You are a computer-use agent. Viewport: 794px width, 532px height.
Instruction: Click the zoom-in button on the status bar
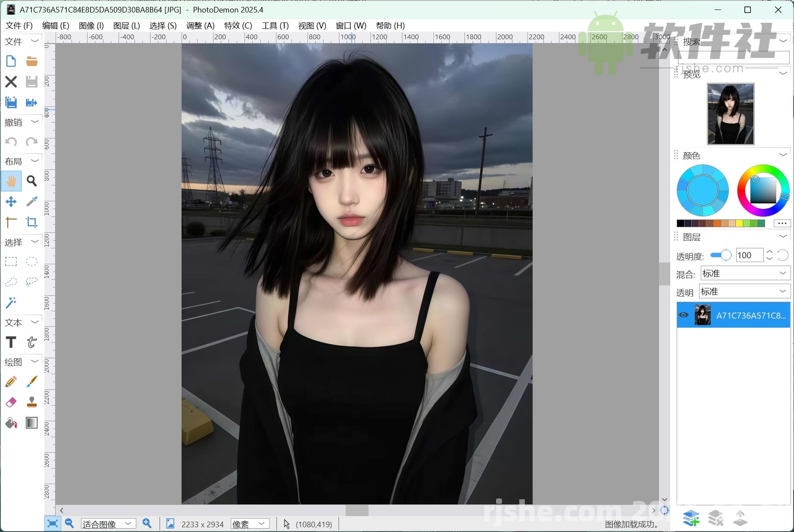click(x=147, y=524)
